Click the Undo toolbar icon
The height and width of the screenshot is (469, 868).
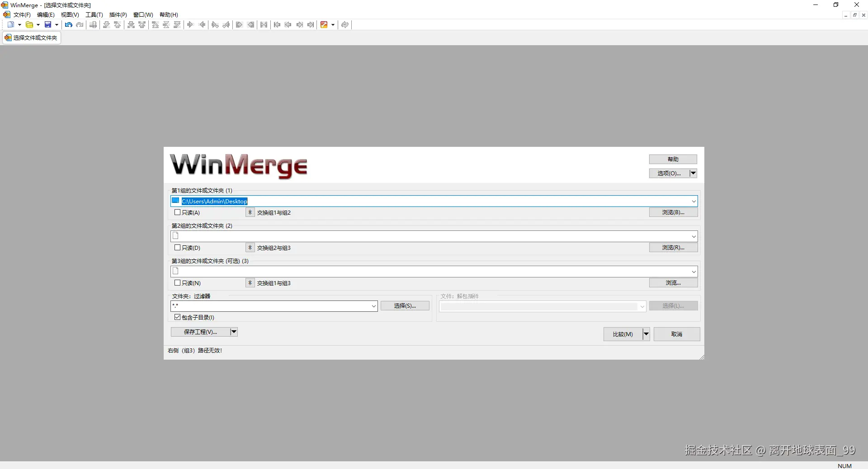coord(69,25)
